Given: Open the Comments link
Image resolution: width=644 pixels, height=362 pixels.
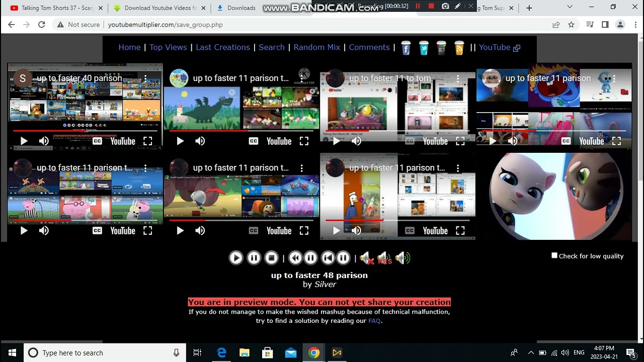Looking at the screenshot, I should [369, 47].
